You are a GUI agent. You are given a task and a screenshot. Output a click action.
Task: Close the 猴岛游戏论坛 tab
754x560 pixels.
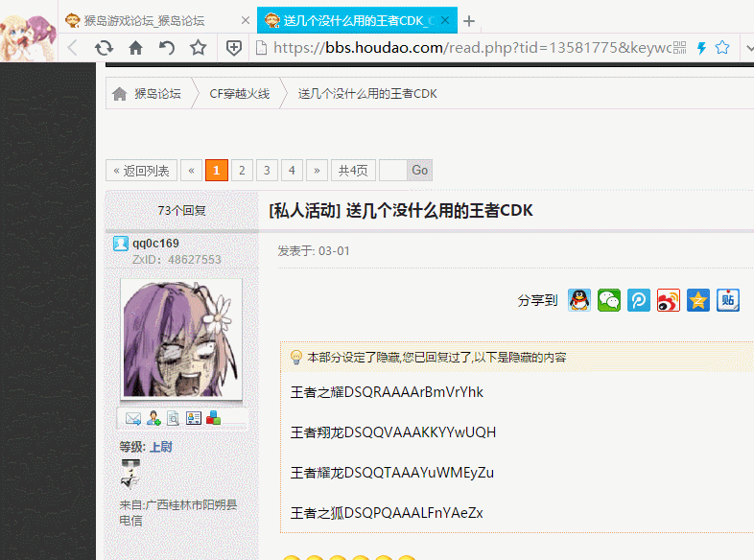[246, 20]
